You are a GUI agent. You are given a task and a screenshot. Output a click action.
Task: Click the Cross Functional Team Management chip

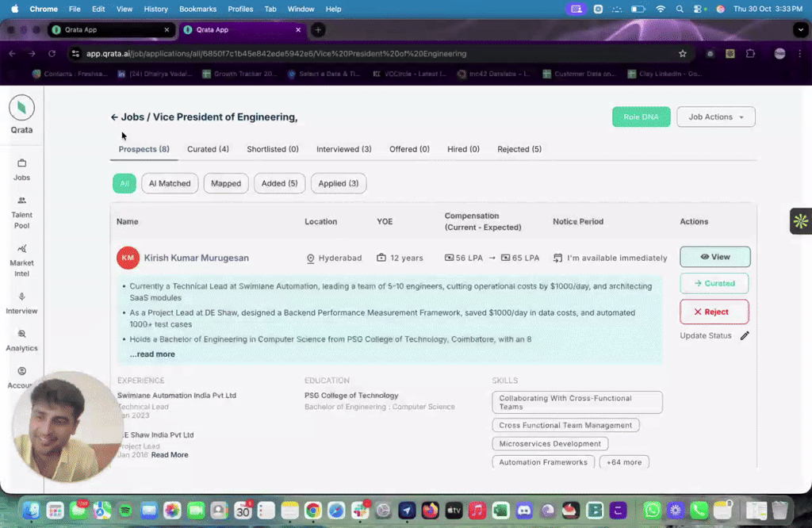click(565, 426)
